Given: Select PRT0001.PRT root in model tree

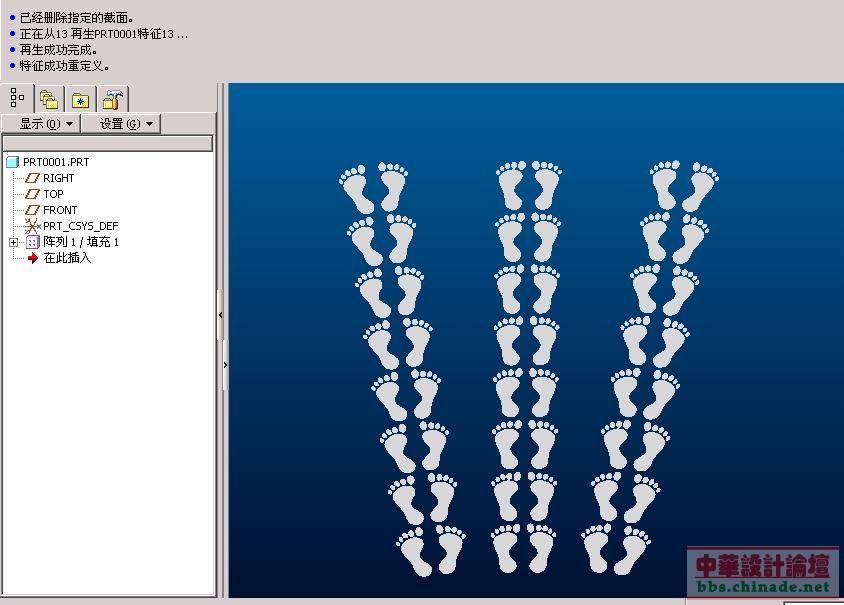Looking at the screenshot, I should 56,162.
